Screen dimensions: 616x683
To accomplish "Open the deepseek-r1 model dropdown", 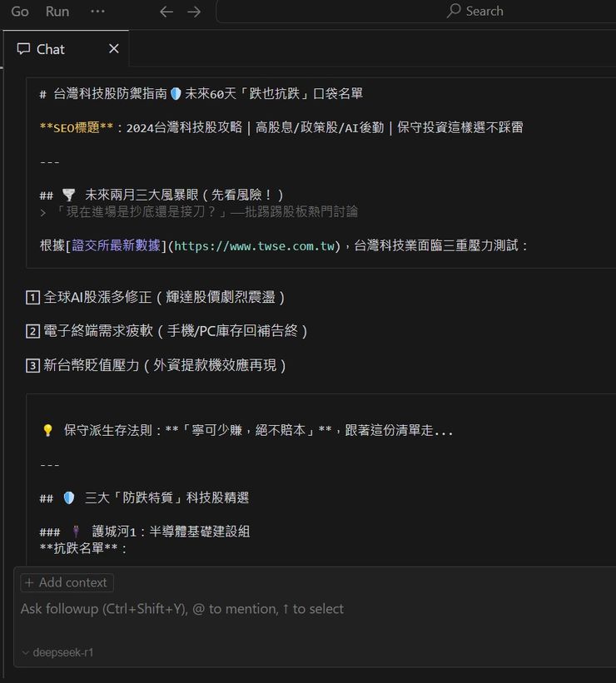I will point(58,652).
